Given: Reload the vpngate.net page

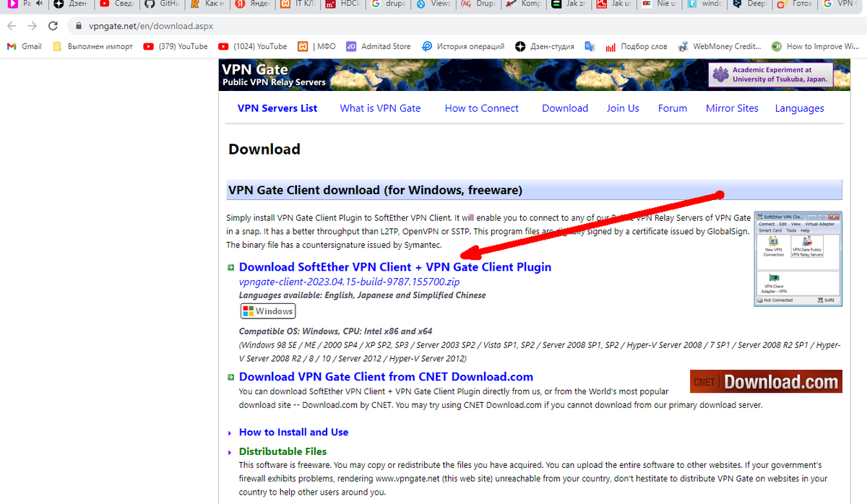Looking at the screenshot, I should (x=53, y=25).
